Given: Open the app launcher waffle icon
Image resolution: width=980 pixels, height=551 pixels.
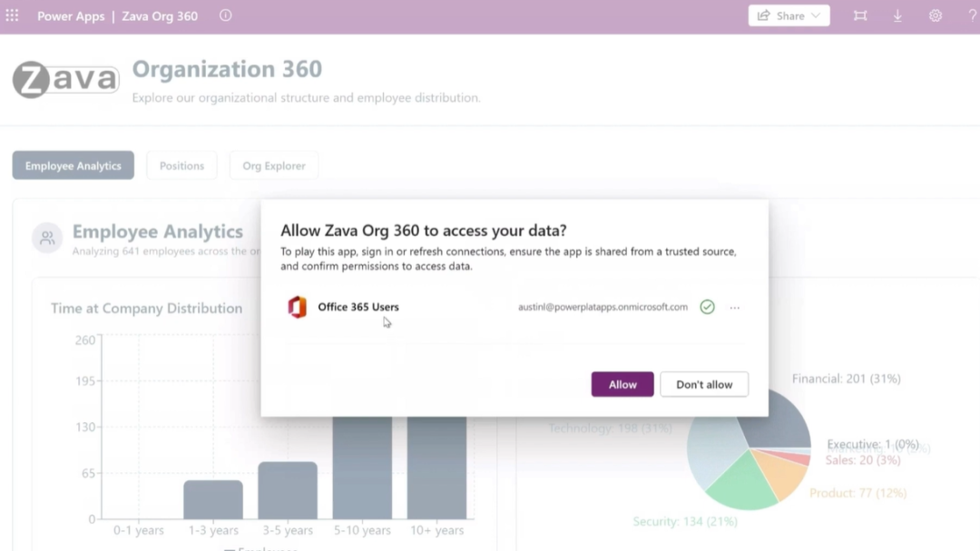Looking at the screenshot, I should [12, 15].
